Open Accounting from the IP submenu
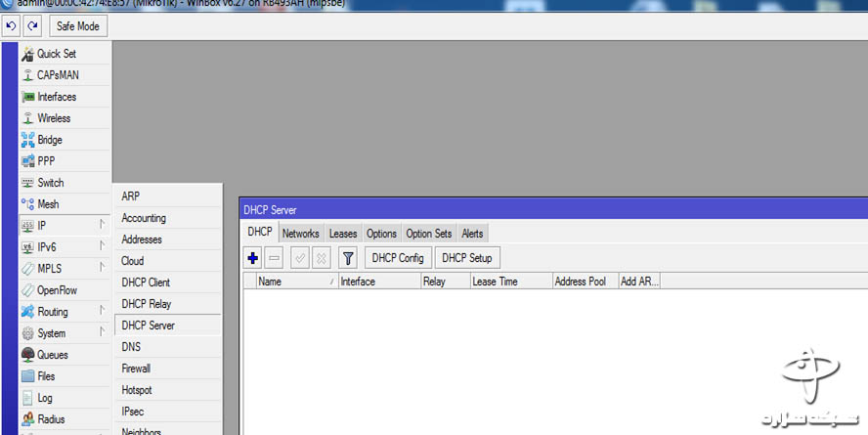 (x=168, y=218)
